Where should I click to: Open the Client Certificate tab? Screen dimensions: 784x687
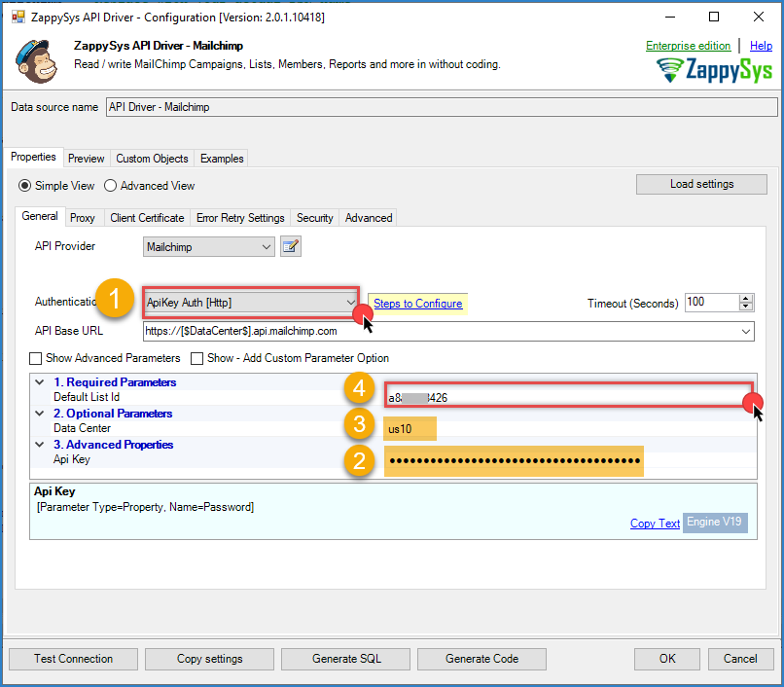point(147,218)
